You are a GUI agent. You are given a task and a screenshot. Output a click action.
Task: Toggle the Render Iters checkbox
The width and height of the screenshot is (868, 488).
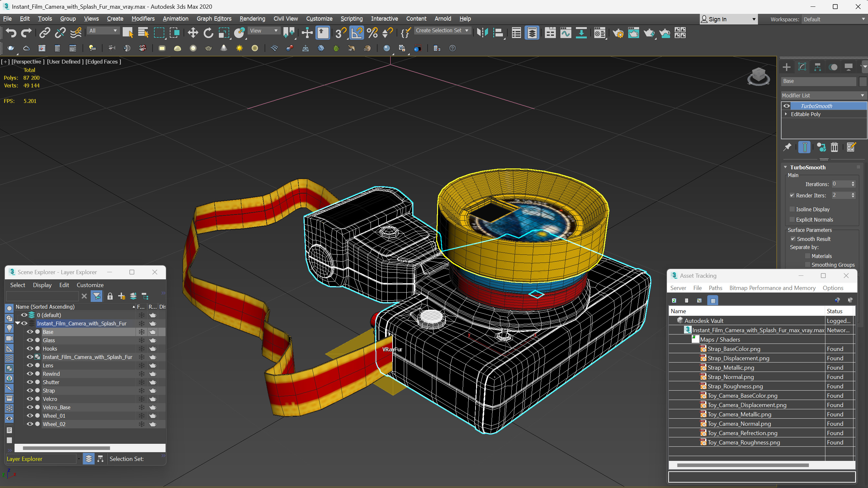(x=792, y=195)
